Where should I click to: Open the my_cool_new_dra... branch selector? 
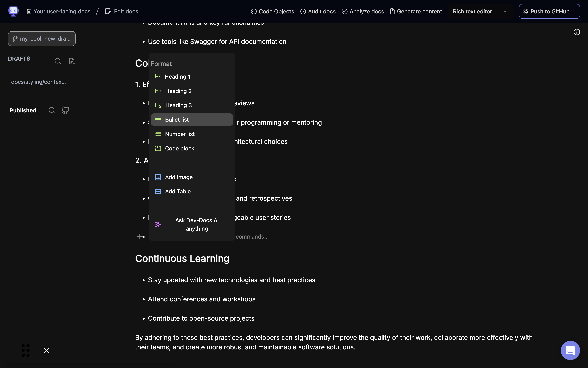click(42, 39)
